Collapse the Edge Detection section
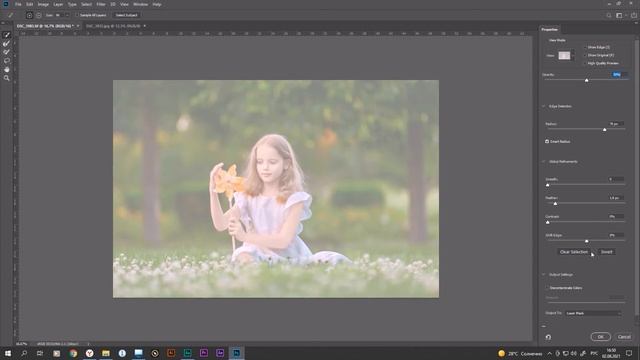This screenshot has height=360, width=640. tap(544, 106)
